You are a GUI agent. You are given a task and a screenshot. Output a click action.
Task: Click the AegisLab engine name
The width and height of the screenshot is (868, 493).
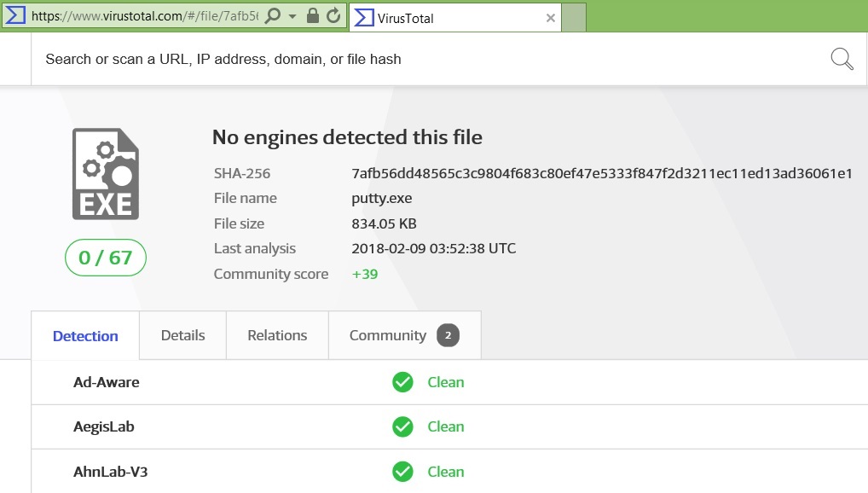click(104, 427)
